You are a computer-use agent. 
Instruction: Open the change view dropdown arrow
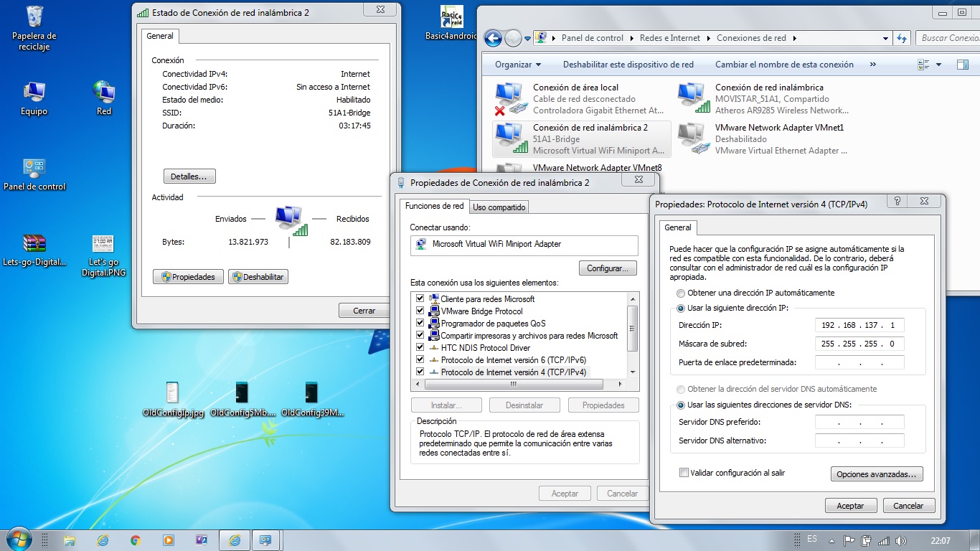(938, 65)
